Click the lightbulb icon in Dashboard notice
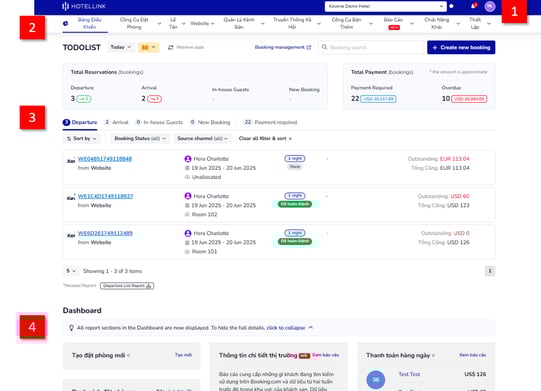541x391 pixels. [71, 328]
